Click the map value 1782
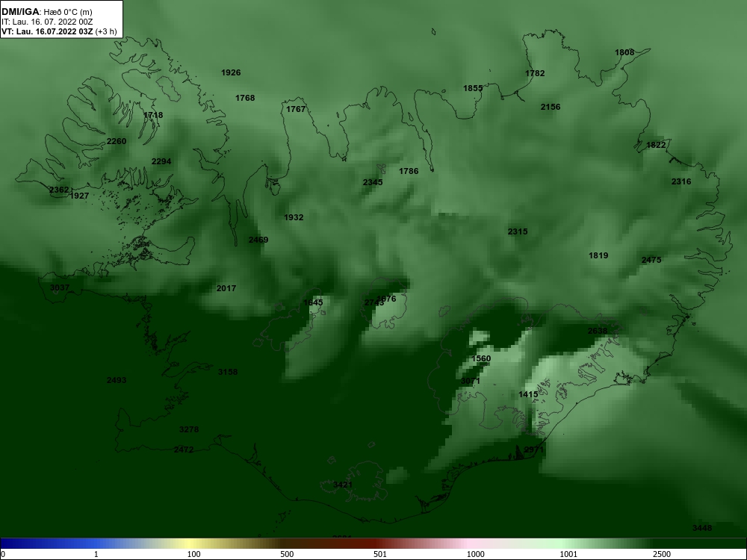747x560 pixels. click(535, 73)
